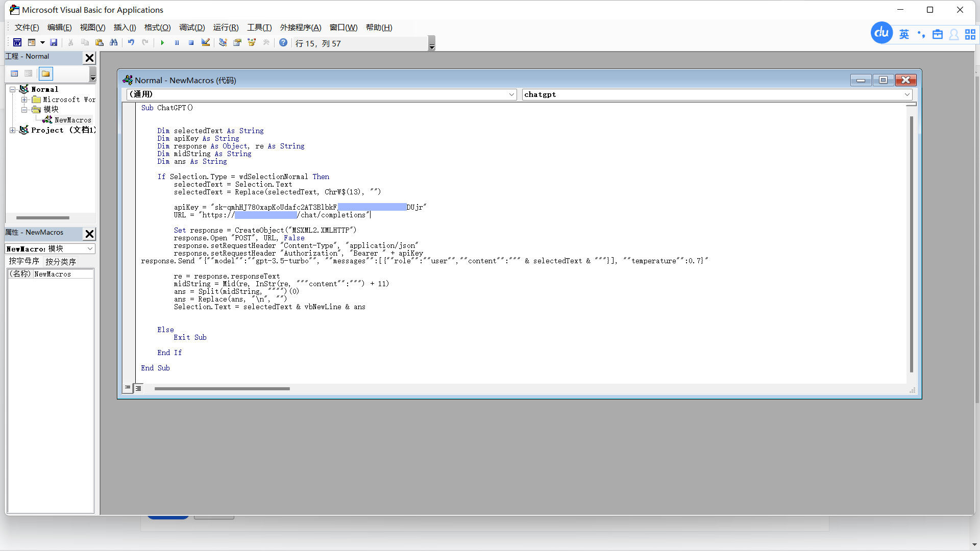Select the Project (文档1) tree row
Image resolution: width=980 pixels, height=551 pixels.
[x=63, y=130]
